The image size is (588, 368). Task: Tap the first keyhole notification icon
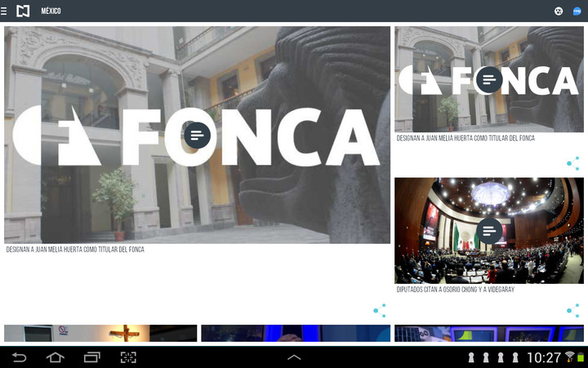(x=471, y=357)
